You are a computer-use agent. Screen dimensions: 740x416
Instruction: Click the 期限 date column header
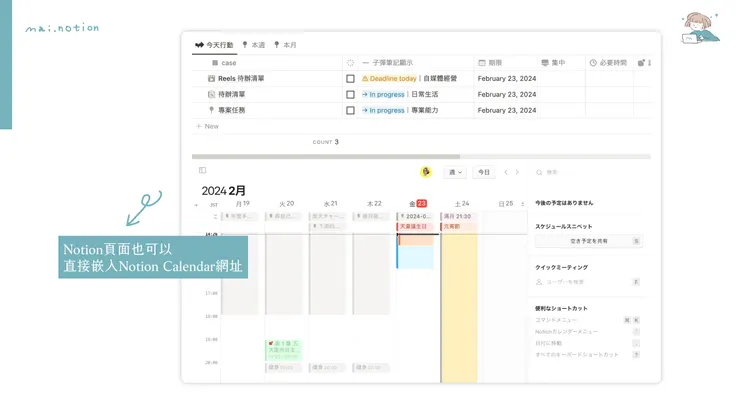pyautogui.click(x=490, y=63)
